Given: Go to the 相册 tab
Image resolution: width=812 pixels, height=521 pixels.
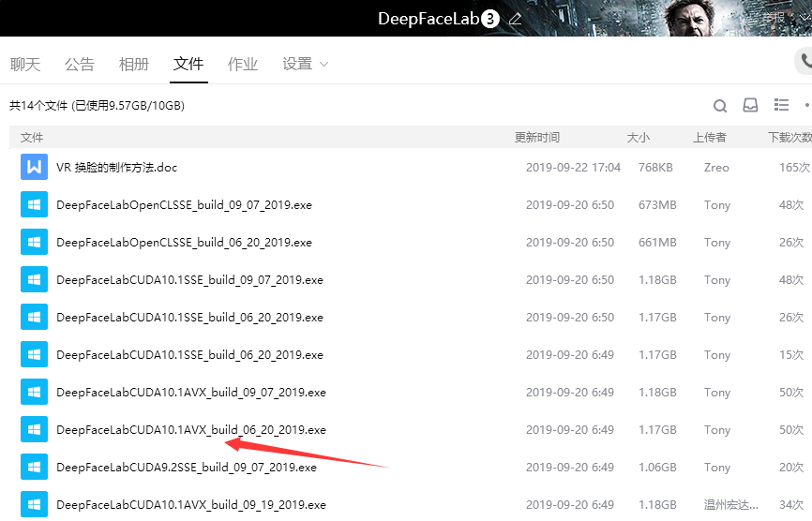Looking at the screenshot, I should (133, 64).
